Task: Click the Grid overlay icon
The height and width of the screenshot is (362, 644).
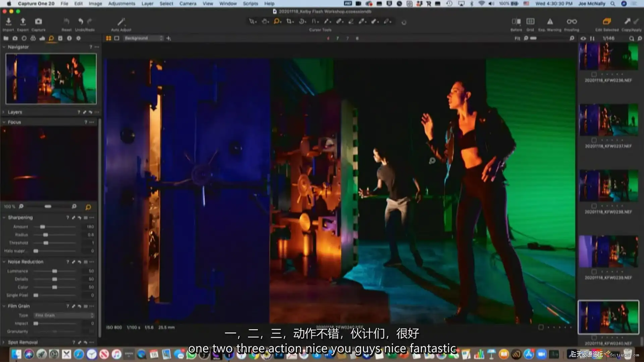Action: [x=530, y=22]
